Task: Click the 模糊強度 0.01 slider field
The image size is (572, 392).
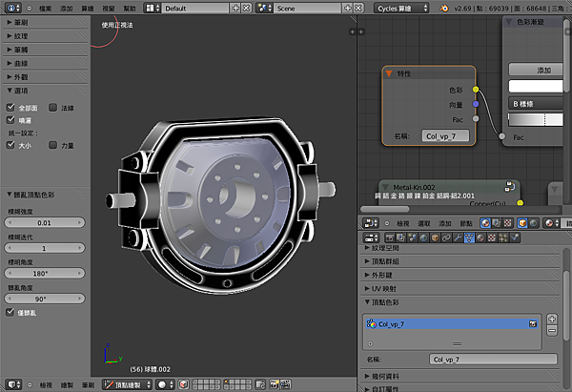Action: click(x=45, y=221)
